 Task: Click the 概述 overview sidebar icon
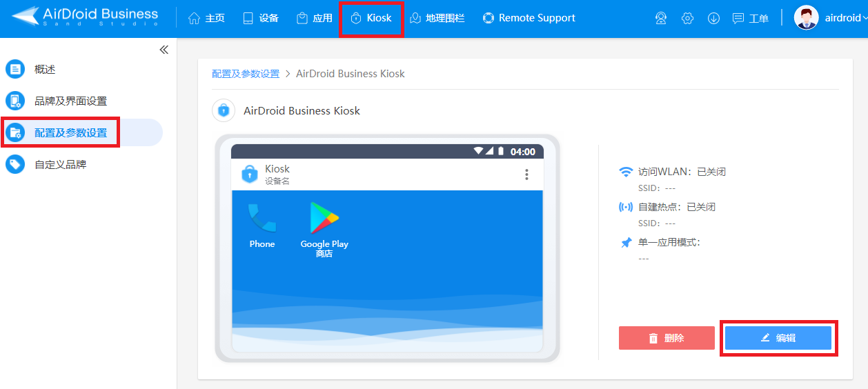[15, 69]
